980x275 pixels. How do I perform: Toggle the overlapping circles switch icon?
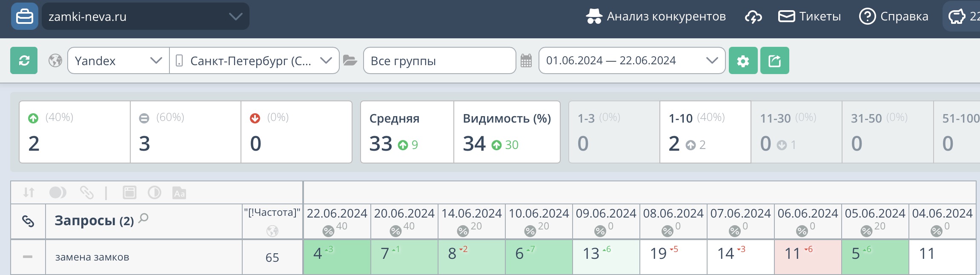[x=57, y=193]
